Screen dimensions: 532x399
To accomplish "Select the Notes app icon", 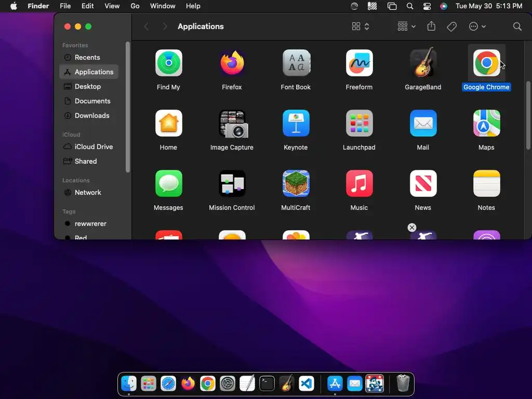I will click(486, 183).
